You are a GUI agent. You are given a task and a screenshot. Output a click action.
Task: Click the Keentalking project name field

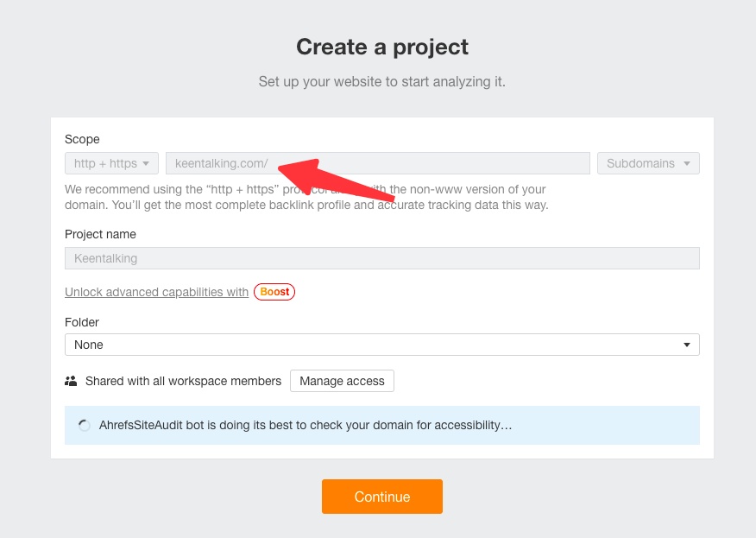[381, 258]
